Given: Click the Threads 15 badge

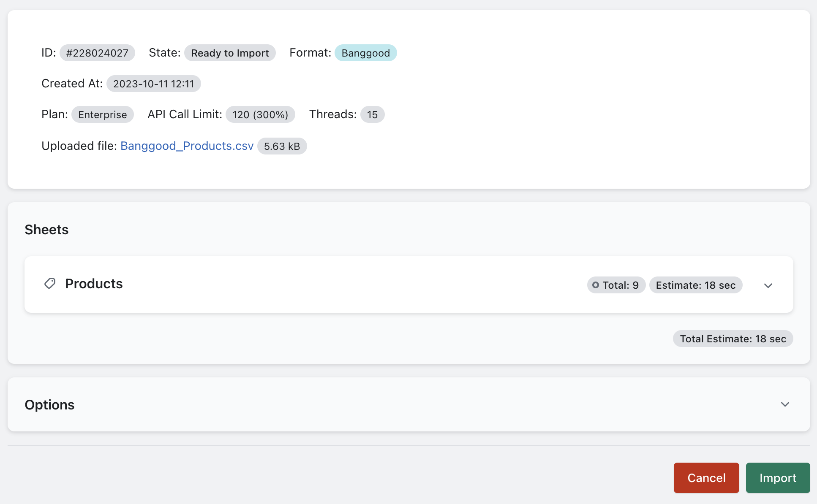Looking at the screenshot, I should pos(372,114).
